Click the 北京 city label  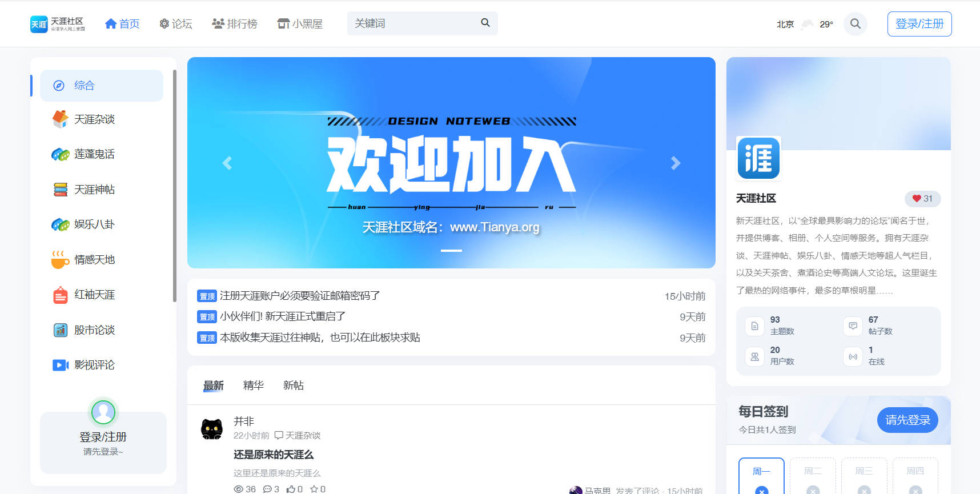[785, 24]
